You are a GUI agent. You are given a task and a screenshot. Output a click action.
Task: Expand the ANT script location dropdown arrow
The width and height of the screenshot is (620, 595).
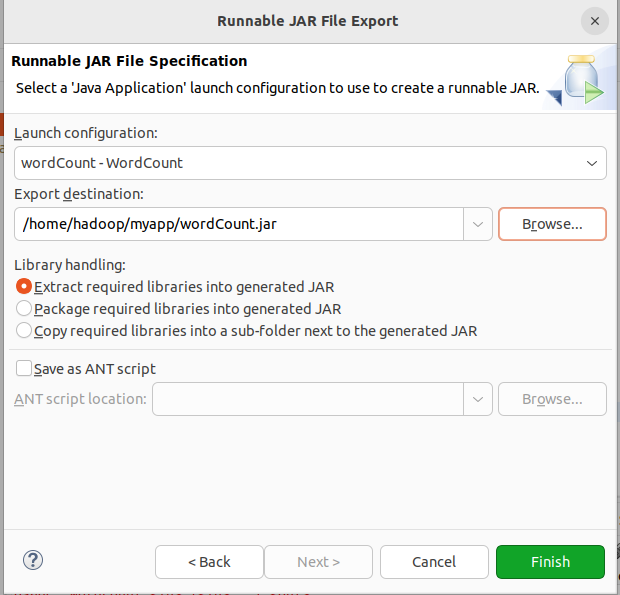click(x=476, y=399)
